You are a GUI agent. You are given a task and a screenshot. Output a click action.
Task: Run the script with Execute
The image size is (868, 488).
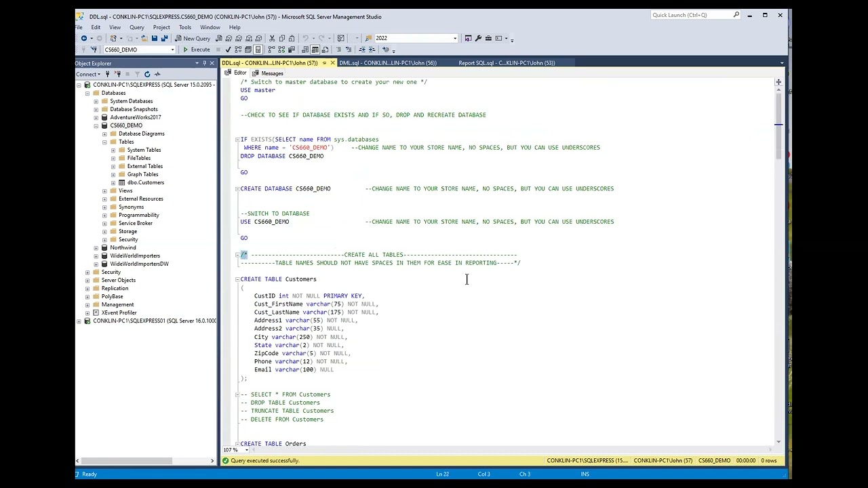pyautogui.click(x=196, y=49)
